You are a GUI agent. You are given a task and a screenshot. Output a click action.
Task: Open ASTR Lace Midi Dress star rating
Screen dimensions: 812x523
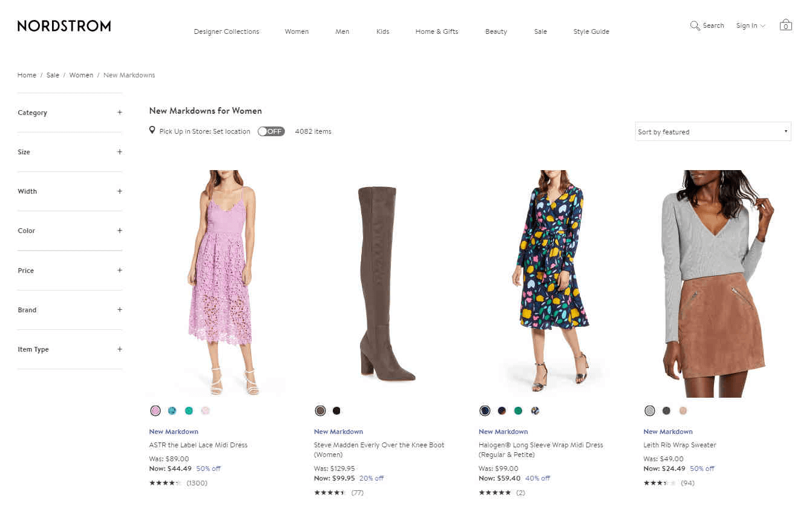pyautogui.click(x=165, y=483)
